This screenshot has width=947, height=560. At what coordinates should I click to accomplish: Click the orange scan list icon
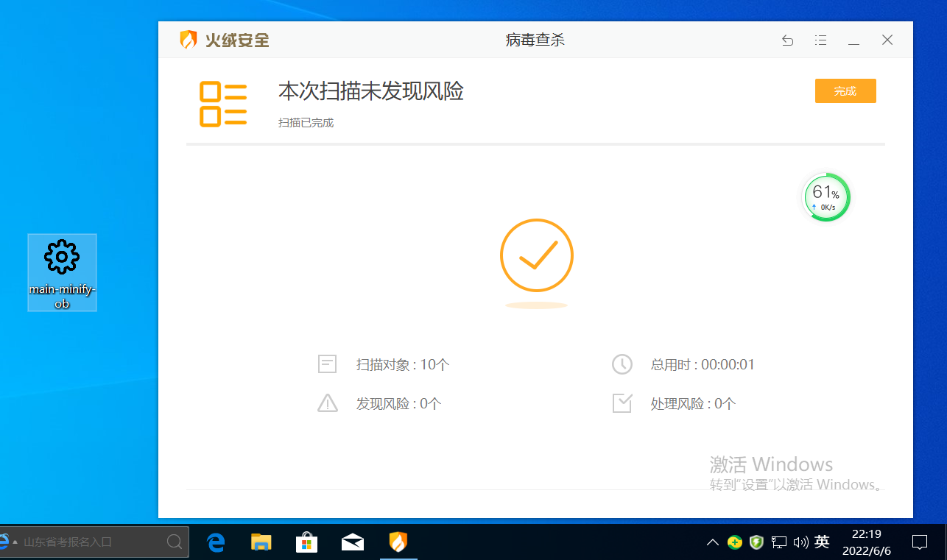pyautogui.click(x=223, y=104)
